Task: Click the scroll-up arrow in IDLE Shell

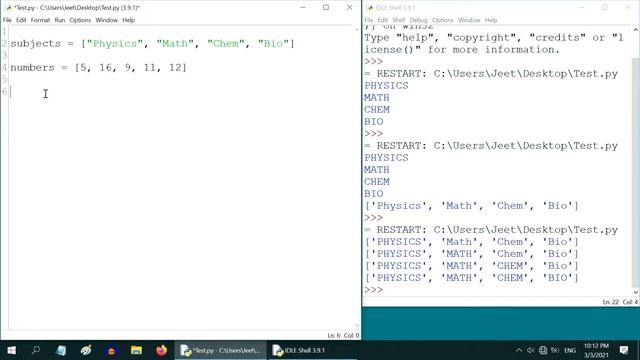Action: [x=636, y=30]
